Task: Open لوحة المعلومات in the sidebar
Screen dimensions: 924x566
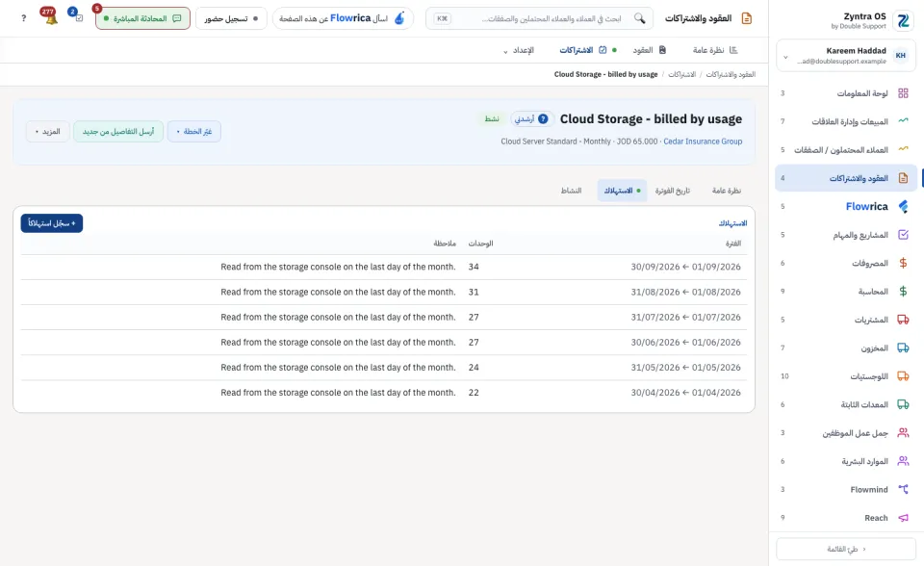Action: click(x=846, y=93)
